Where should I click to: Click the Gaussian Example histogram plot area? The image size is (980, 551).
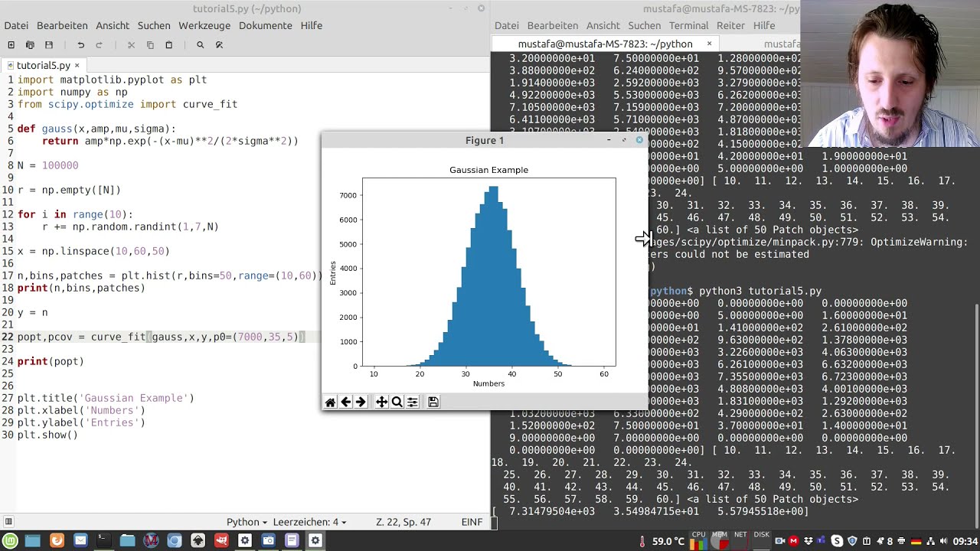488,272
